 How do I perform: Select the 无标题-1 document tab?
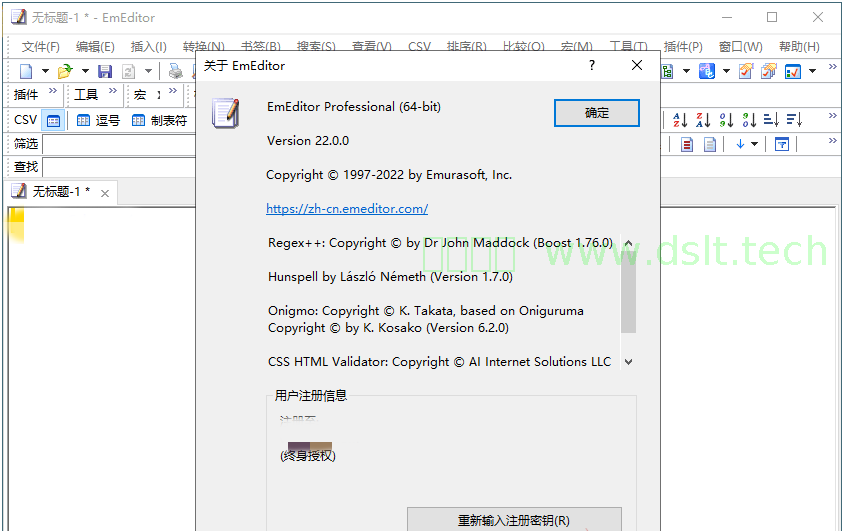(61, 192)
